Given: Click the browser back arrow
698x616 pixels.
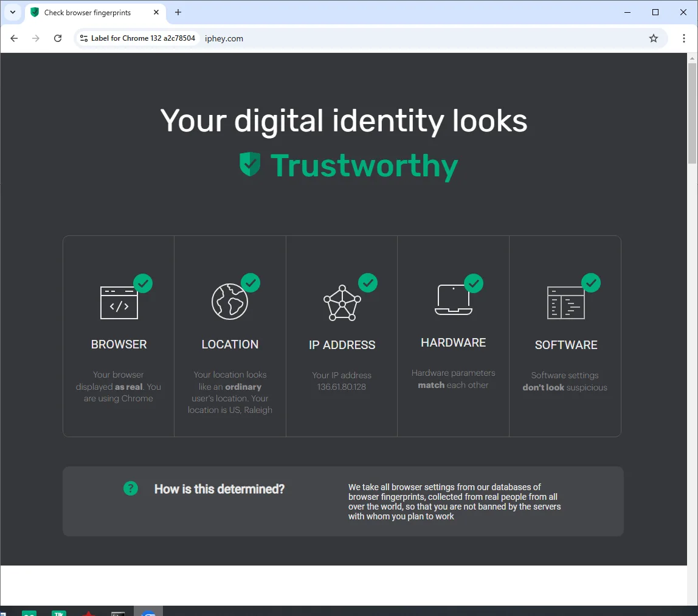Looking at the screenshot, I should [x=14, y=38].
